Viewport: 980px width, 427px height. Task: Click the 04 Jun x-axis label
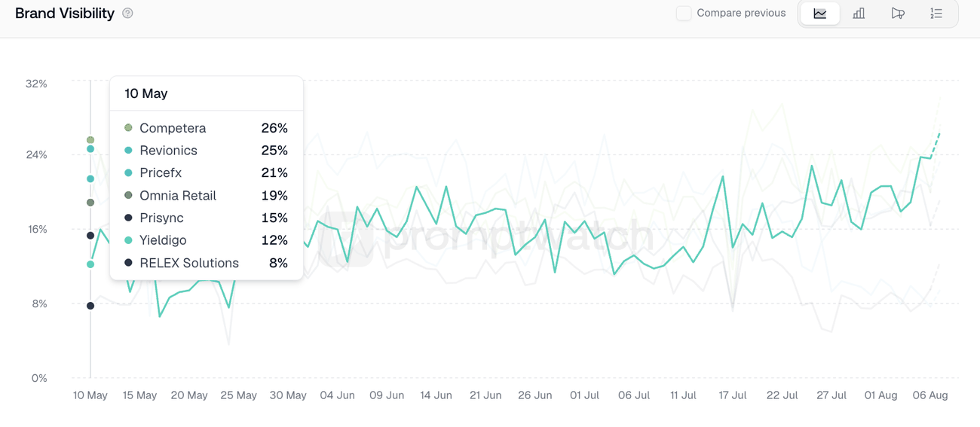pyautogui.click(x=337, y=395)
